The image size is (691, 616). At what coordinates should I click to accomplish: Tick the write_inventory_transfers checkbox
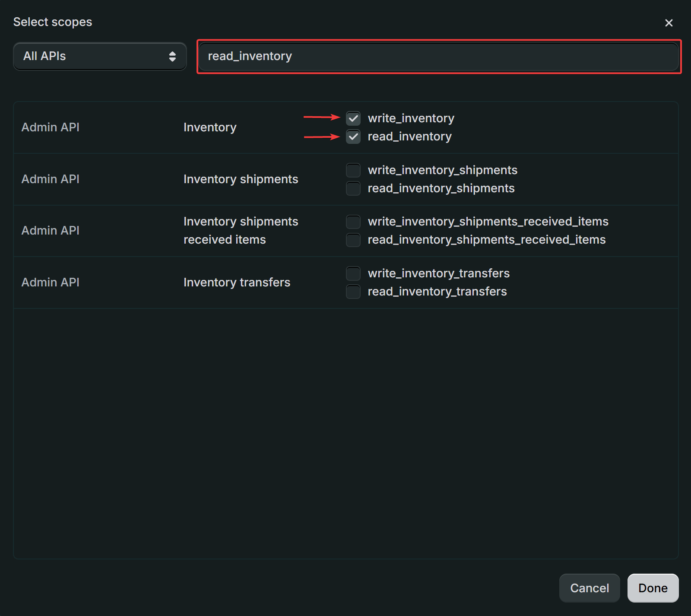(x=353, y=273)
